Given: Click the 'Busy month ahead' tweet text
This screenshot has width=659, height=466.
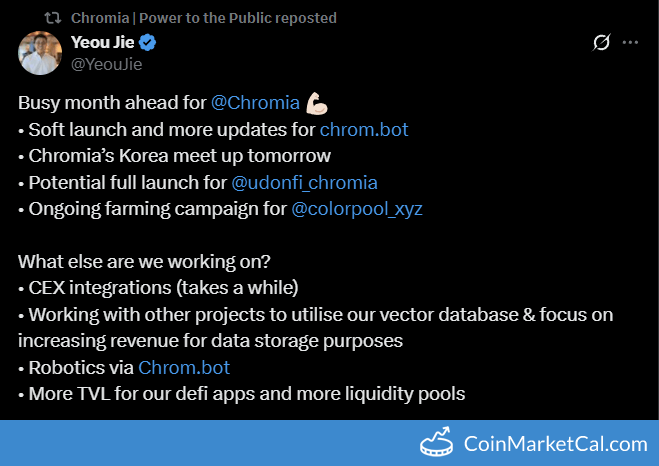Looking at the screenshot, I should click(x=112, y=103).
